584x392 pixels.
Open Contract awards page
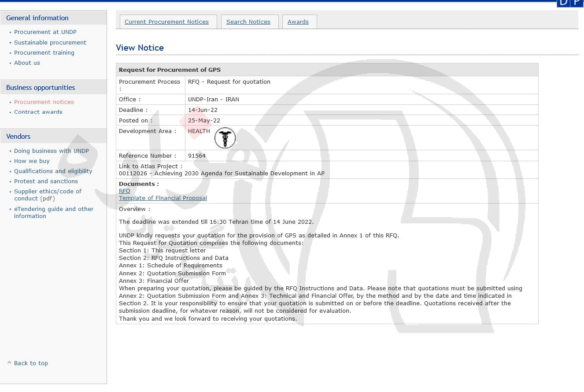[38, 112]
